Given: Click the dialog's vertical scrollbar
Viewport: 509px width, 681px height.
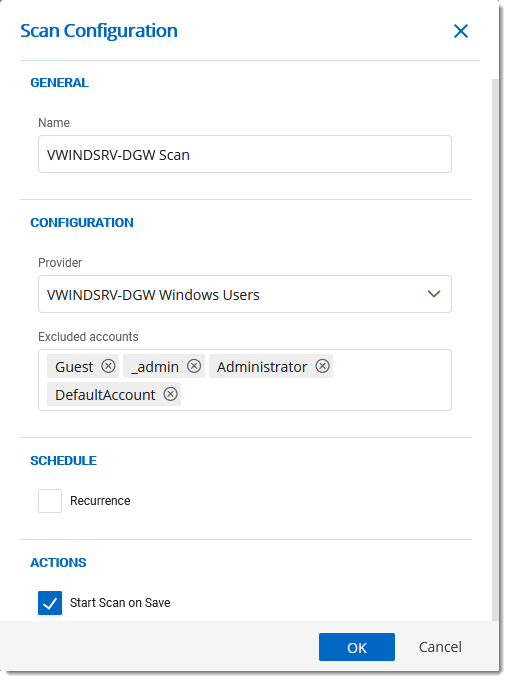Looking at the screenshot, I should [x=495, y=350].
